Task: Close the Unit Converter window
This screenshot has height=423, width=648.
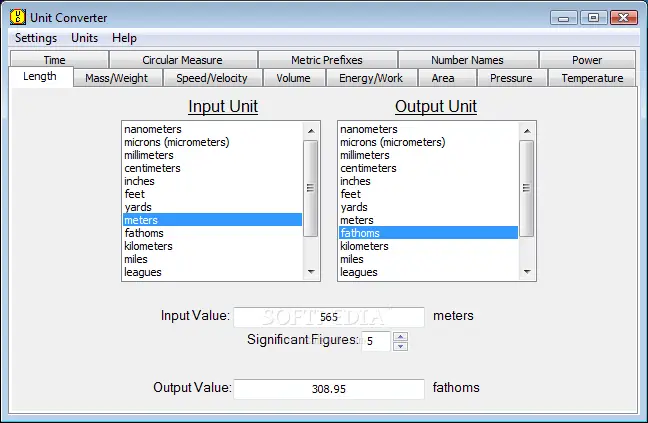Action: tap(624, 18)
